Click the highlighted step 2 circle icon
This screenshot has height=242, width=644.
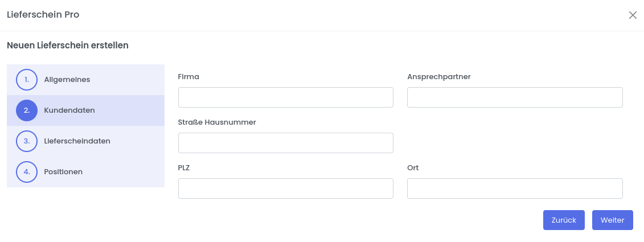[27, 110]
